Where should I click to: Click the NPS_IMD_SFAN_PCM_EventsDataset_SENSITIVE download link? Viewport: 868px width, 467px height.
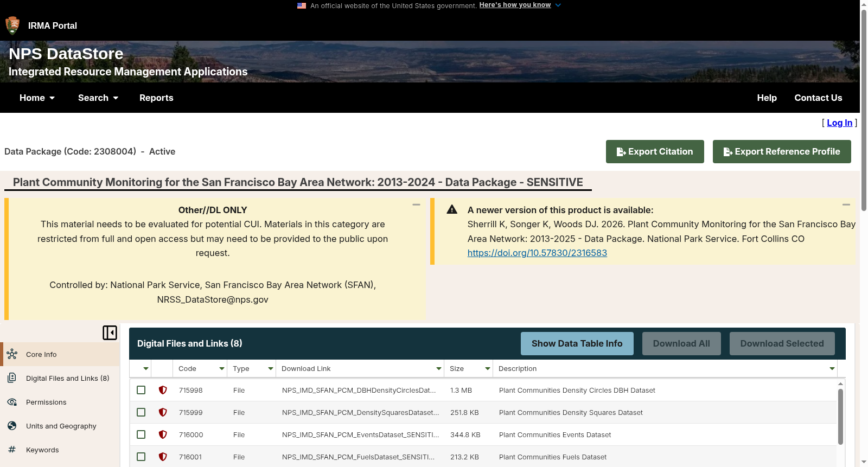tap(361, 434)
